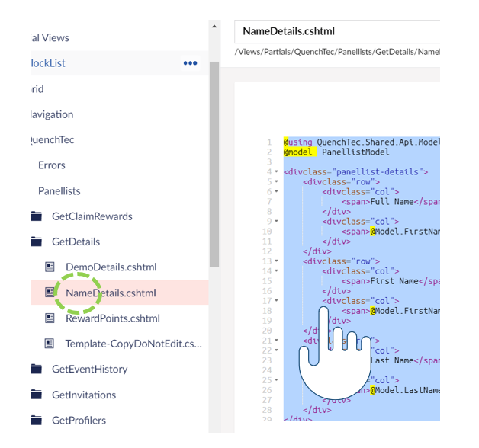Select the Navigation tree entry
The height and width of the screenshot is (448, 479).
[x=52, y=114]
